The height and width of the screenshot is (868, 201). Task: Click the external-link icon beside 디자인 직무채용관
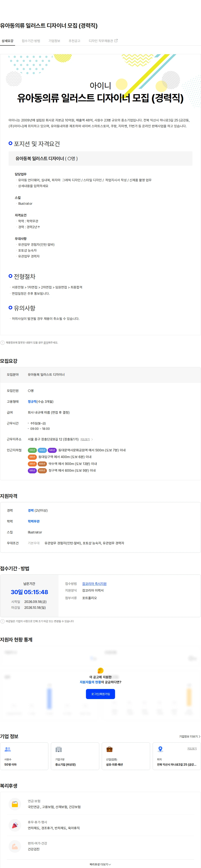coord(116,41)
